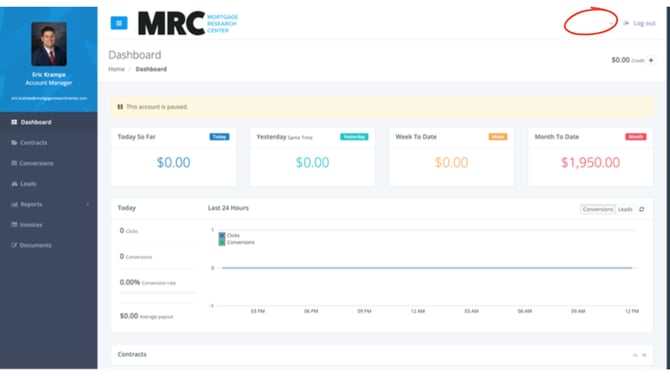Click the pause icon in account alert
670x376 pixels.
[120, 107]
